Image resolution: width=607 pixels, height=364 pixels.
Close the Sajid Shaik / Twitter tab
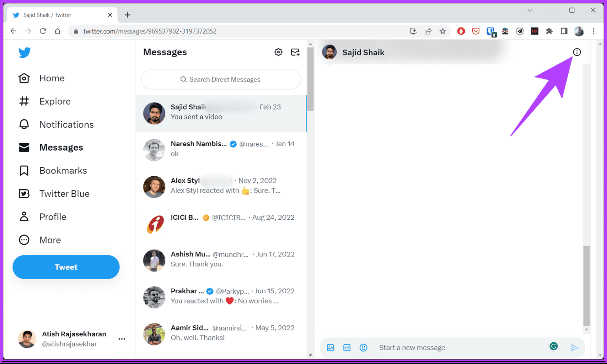point(110,15)
